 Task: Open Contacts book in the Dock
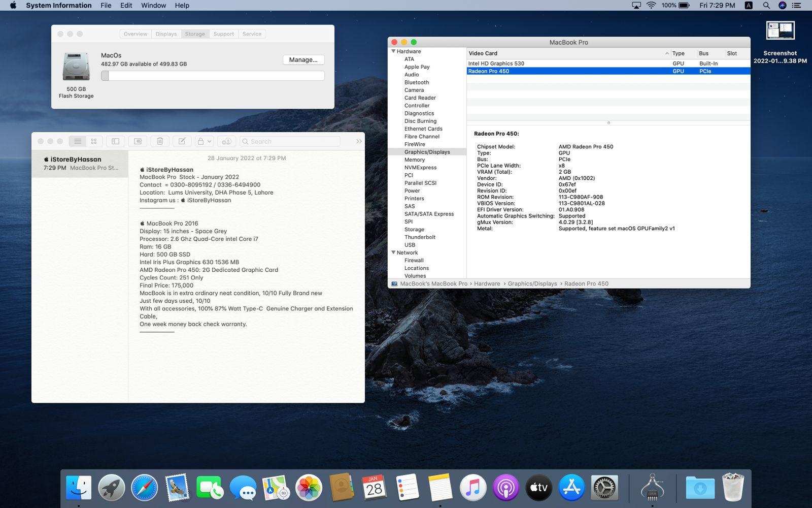[x=342, y=488]
